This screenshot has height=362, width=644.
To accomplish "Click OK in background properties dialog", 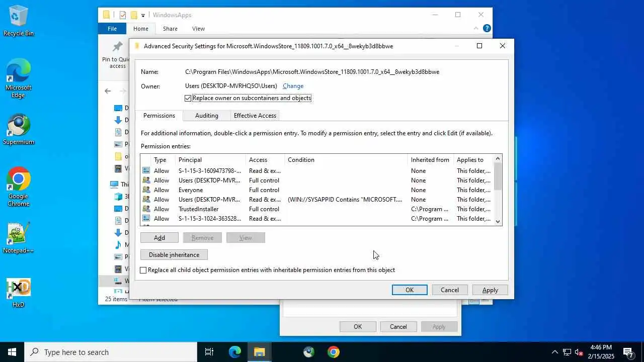I will [358, 327].
